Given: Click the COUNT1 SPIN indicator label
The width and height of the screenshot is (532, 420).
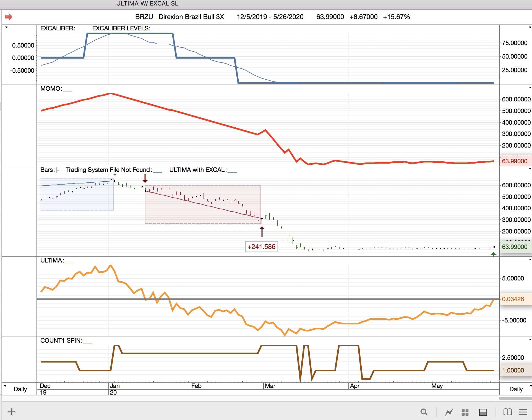Looking at the screenshot, I should coord(61,340).
